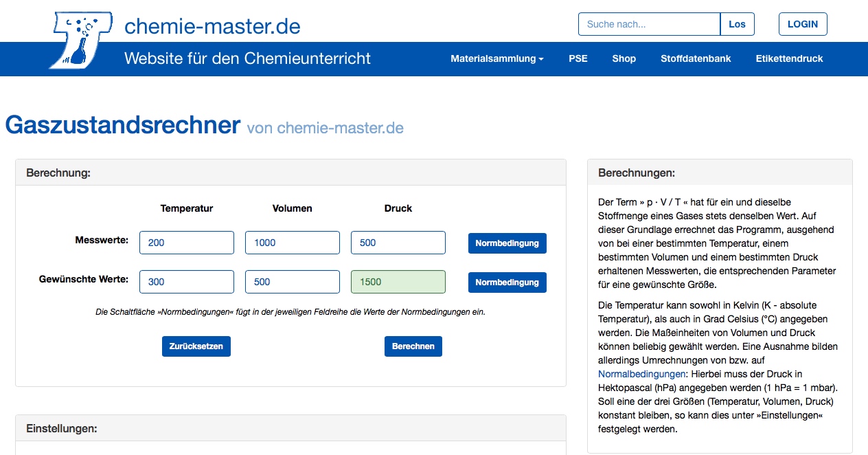The image size is (868, 455).
Task: Click the Berechnen button
Action: [x=413, y=346]
